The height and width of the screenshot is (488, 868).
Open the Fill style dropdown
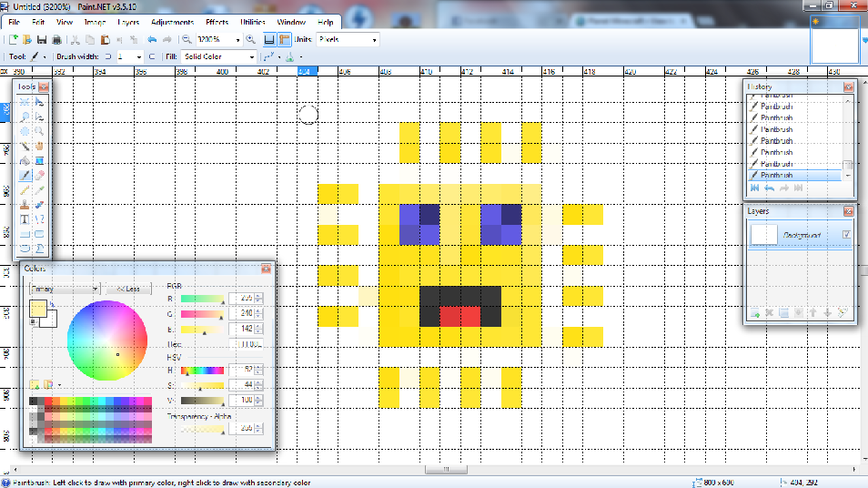pos(252,56)
